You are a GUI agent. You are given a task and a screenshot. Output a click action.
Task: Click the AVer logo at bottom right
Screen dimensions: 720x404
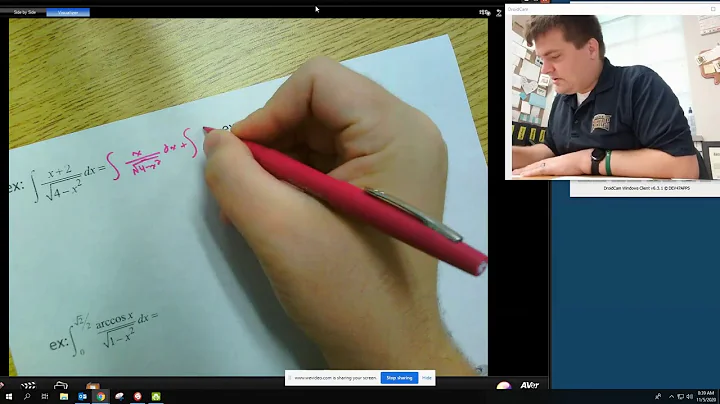(529, 385)
